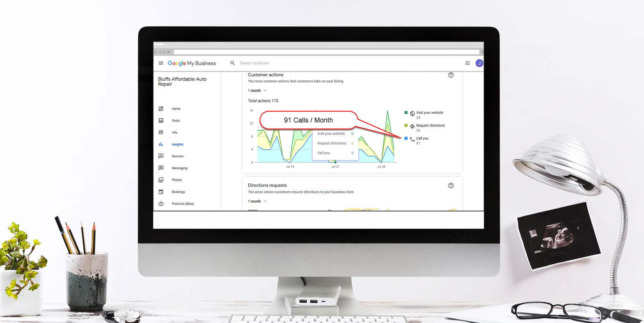The image size is (644, 323).
Task: Select Insights in the sidebar menu
Action: click(177, 145)
